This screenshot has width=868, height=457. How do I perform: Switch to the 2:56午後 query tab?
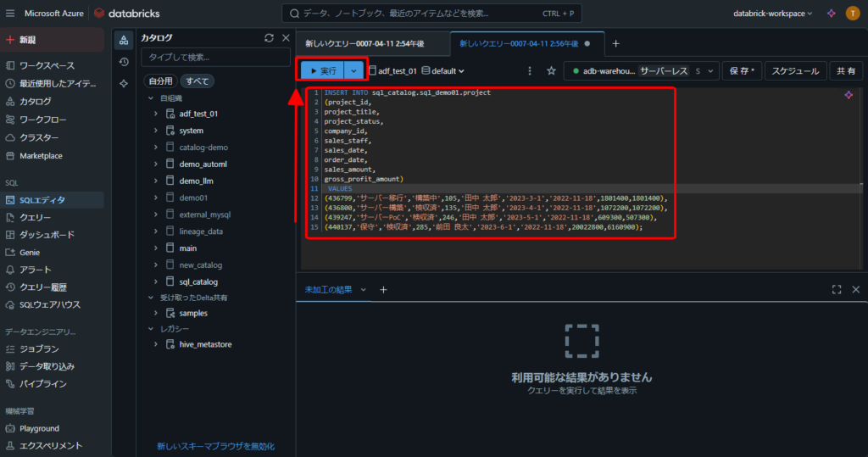[x=519, y=44]
